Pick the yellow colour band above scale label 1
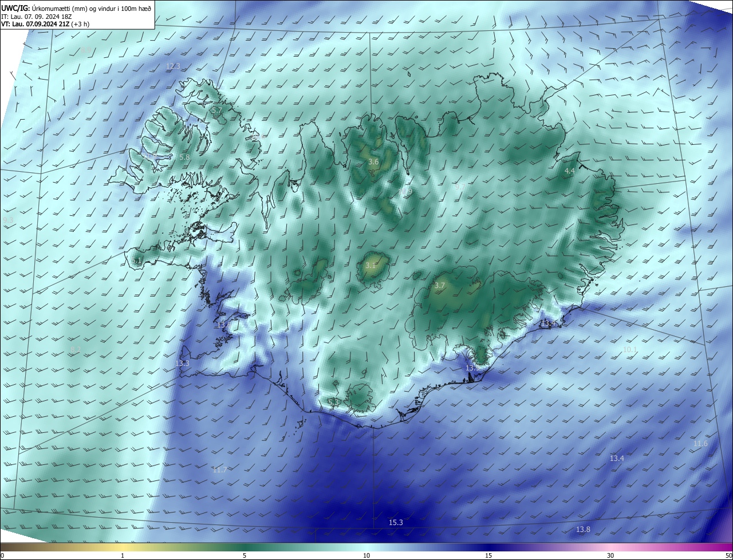This screenshot has width=733, height=560. 123,547
